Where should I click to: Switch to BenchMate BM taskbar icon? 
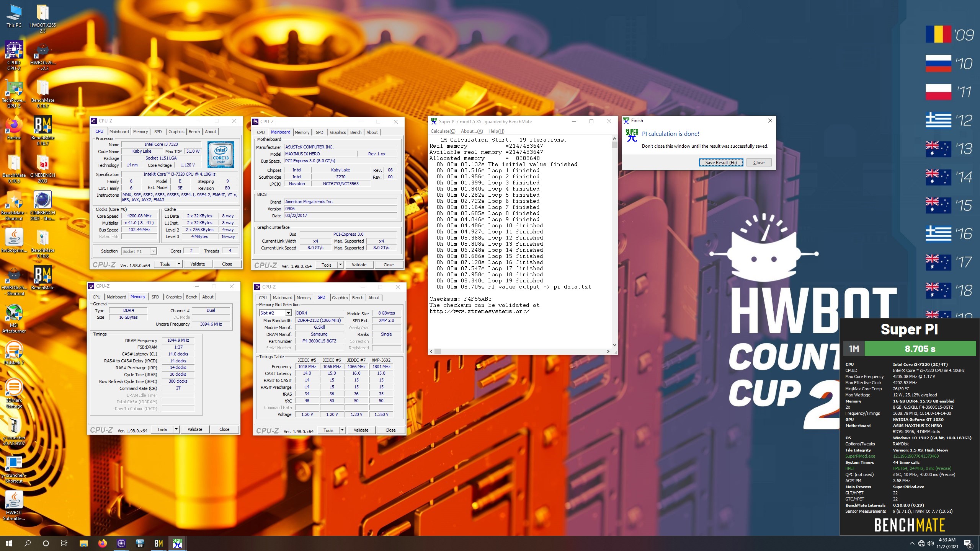click(159, 543)
